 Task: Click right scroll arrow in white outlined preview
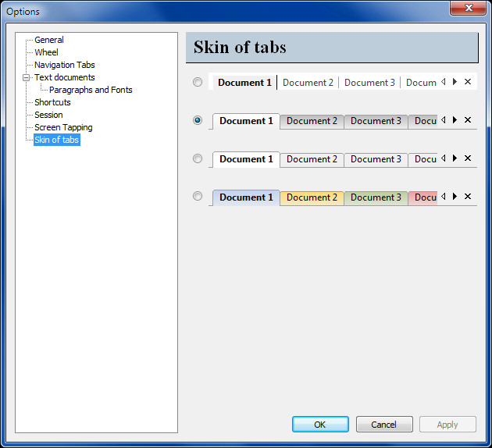pos(455,158)
